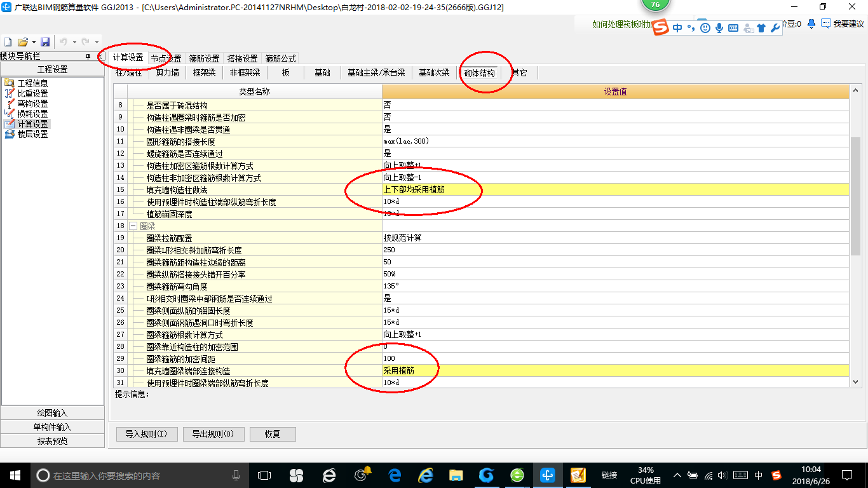This screenshot has height=488, width=868.
Task: Click the 按规范计算 value for 圈梁拉筋配置
Action: pyautogui.click(x=615, y=238)
